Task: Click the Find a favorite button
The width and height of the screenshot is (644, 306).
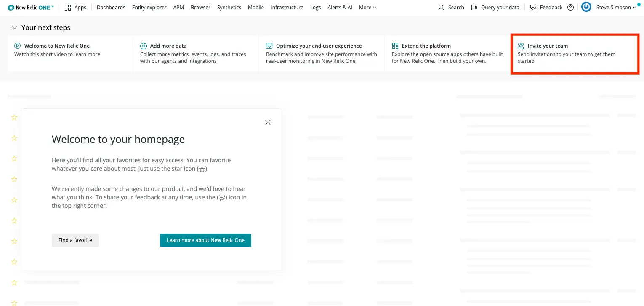Action: coord(75,240)
